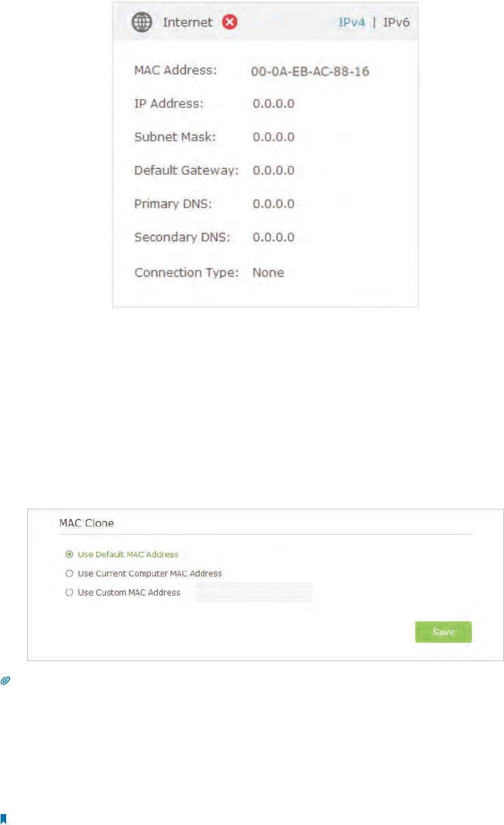Click the Internet label in the header
The height and width of the screenshot is (825, 504).
pos(188,23)
